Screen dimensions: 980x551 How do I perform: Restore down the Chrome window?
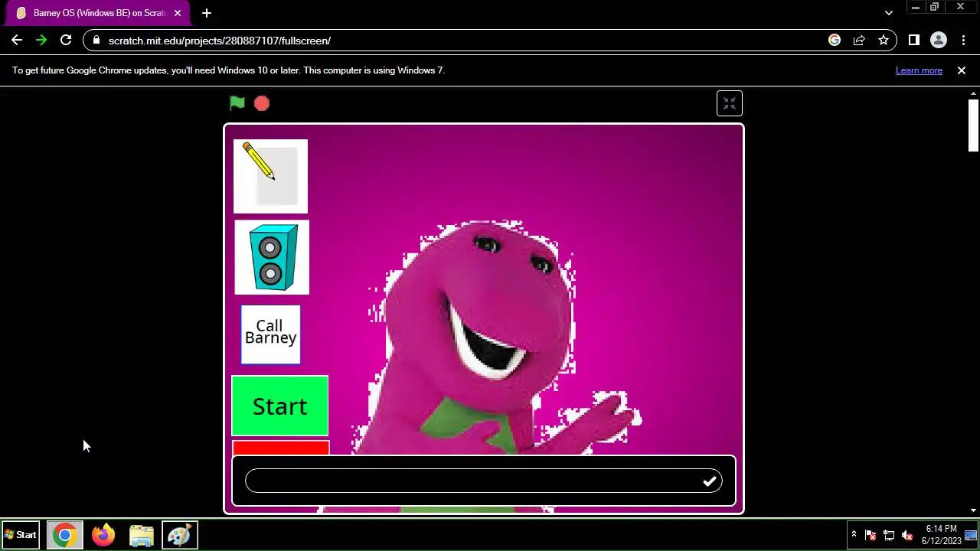(x=935, y=7)
